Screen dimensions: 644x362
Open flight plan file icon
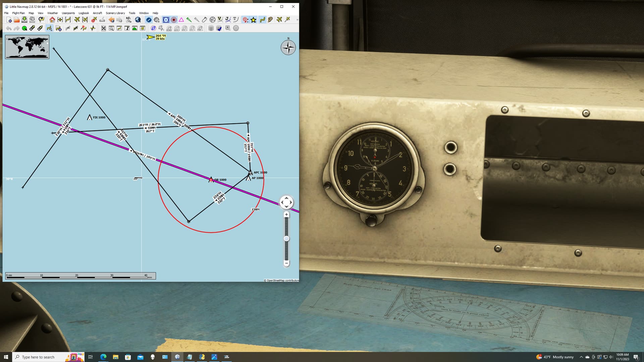click(x=16, y=20)
